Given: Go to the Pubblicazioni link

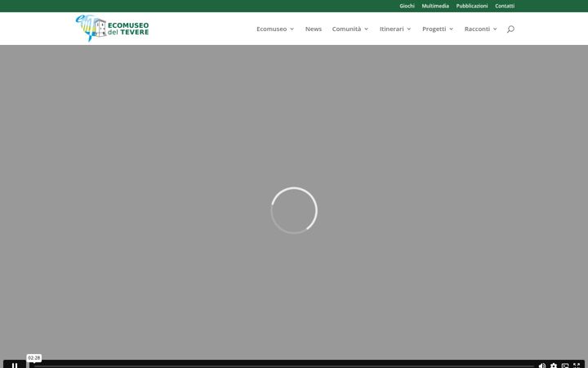Looking at the screenshot, I should pos(472,6).
